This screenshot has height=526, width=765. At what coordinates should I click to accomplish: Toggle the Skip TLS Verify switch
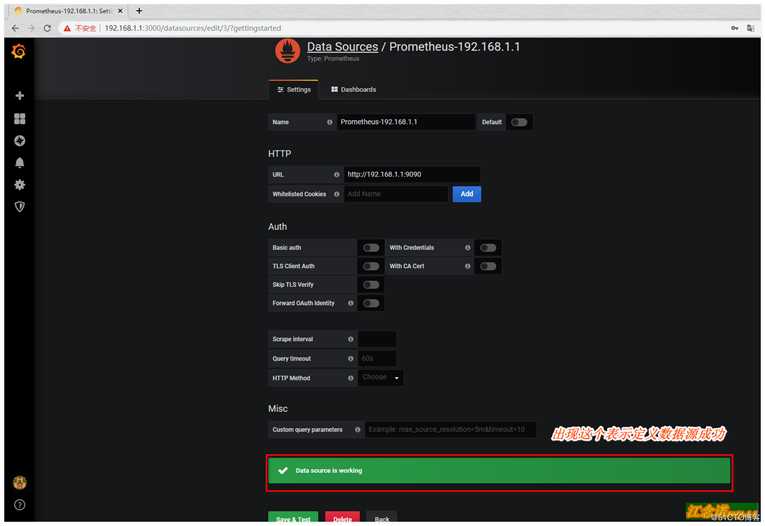371,284
